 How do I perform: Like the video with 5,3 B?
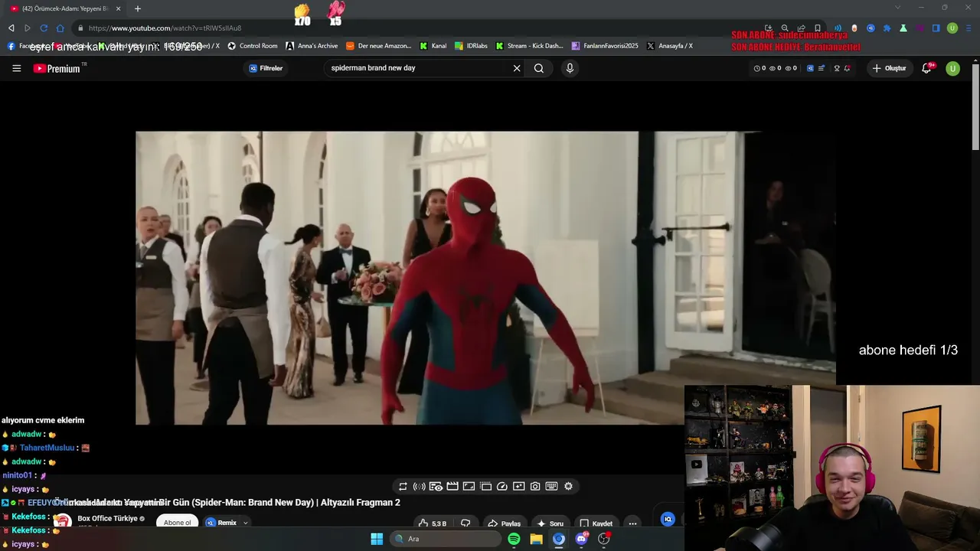point(432,523)
